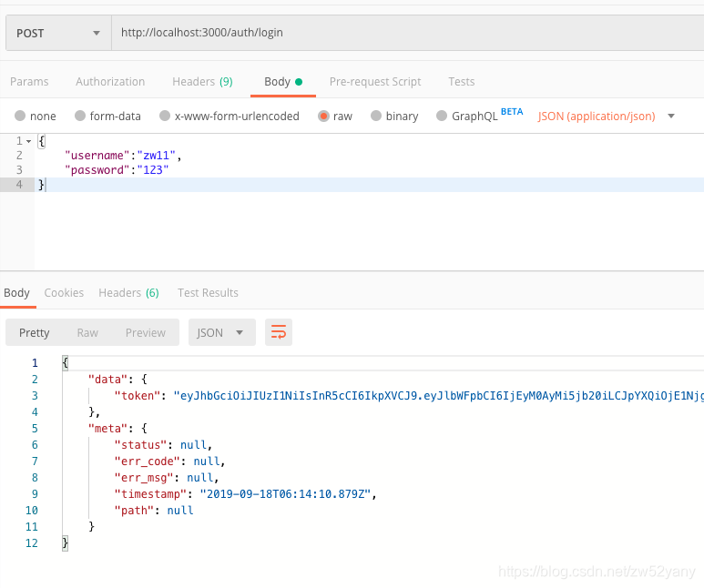Viewport: 704px width, 588px height.
Task: Open the response Headers (6) tab
Action: click(128, 293)
